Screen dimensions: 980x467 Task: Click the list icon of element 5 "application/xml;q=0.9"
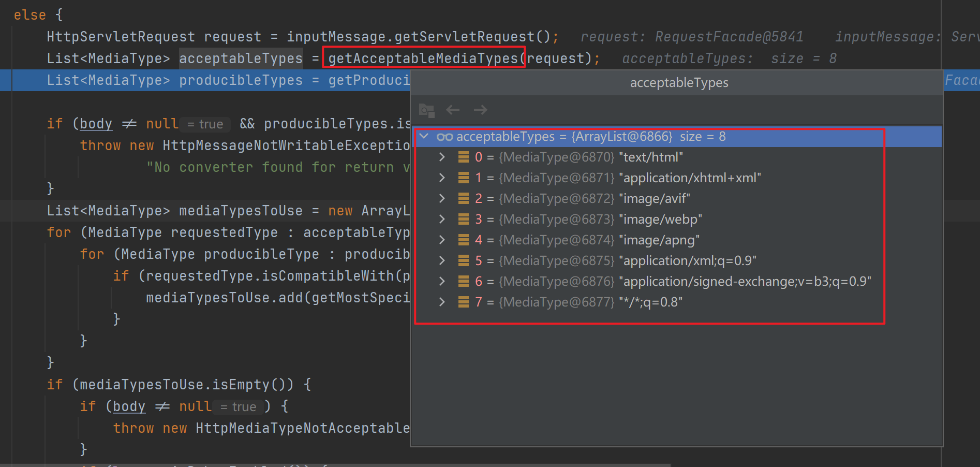[x=464, y=261]
